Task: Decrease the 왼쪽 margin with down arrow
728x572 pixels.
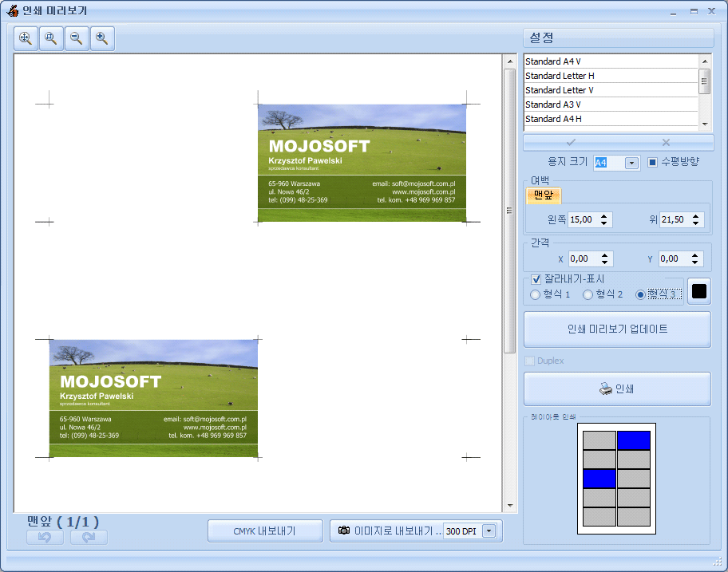Action: (603, 223)
